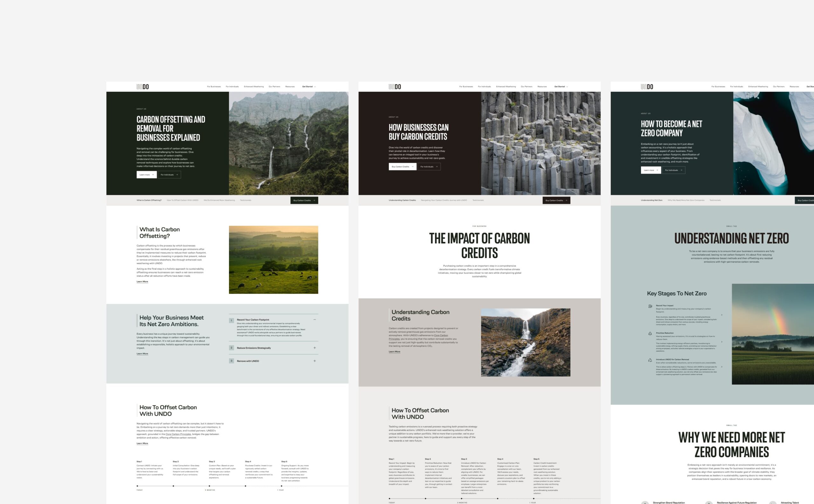Viewport: 814px width, 504px height.
Task: Open the Prioritise Reduction chevron in Key Stages
Action: click(721, 342)
